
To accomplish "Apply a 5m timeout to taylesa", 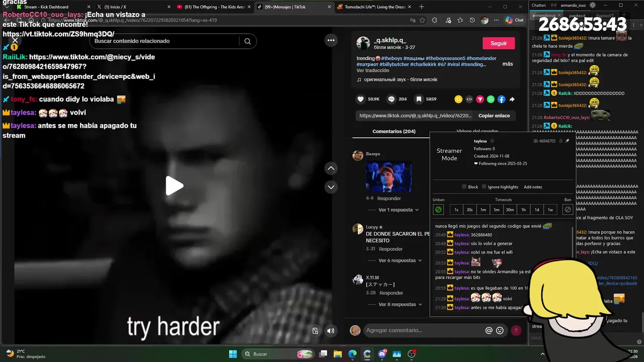I will tap(497, 210).
